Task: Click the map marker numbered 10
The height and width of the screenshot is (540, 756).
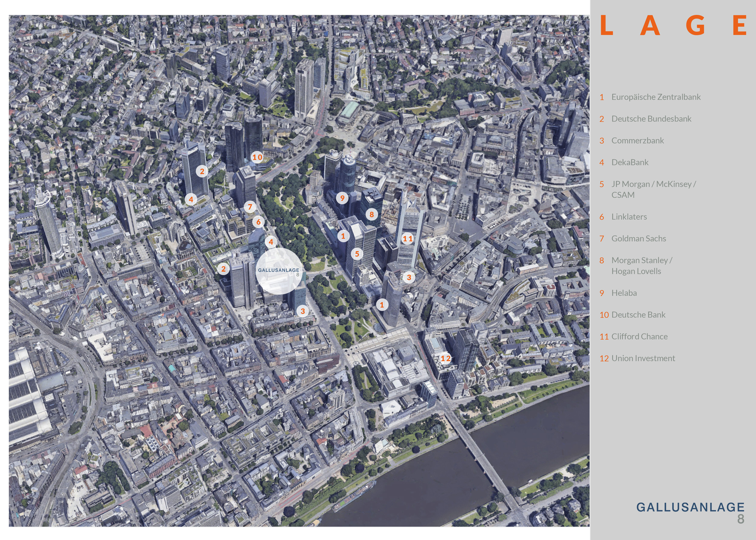Action: (x=257, y=157)
